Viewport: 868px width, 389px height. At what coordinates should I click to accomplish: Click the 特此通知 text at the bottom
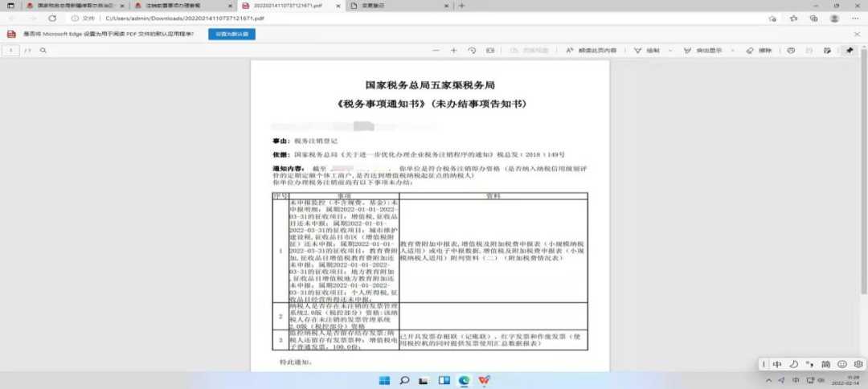click(x=296, y=362)
